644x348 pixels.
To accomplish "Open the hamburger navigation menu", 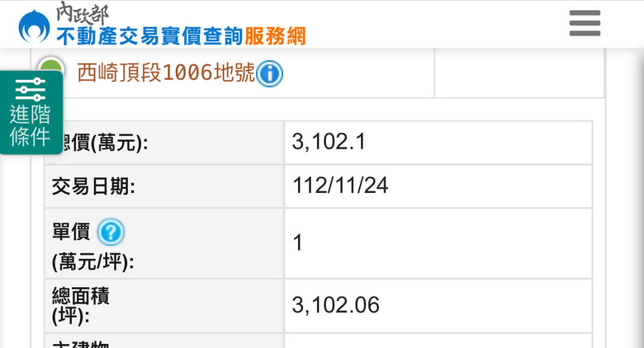I will 585,24.
